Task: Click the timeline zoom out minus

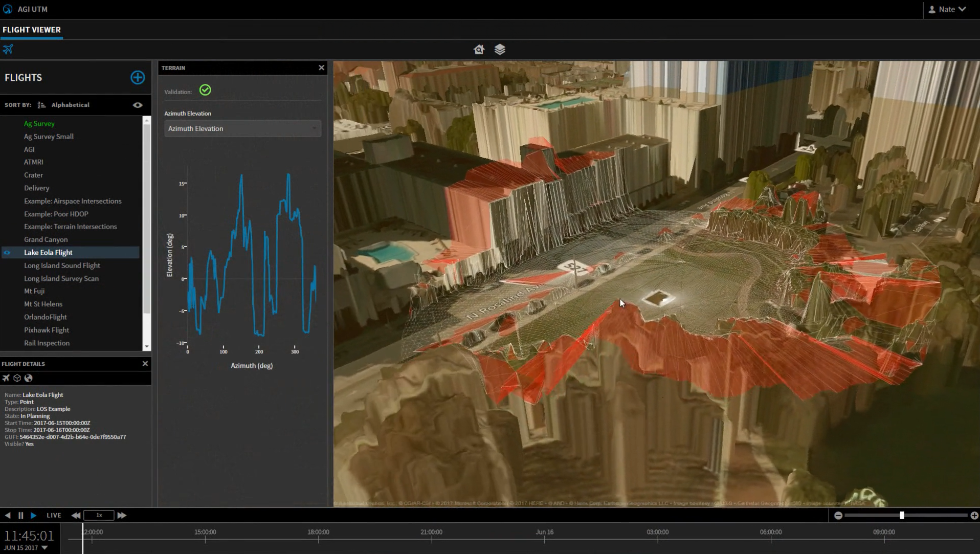Action: pos(838,515)
